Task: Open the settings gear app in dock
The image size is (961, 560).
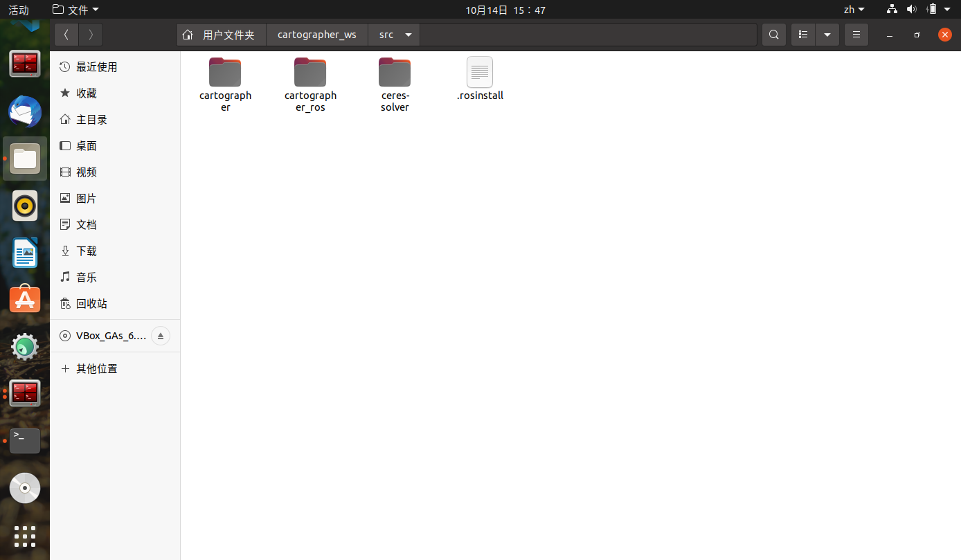Action: pyautogui.click(x=25, y=347)
